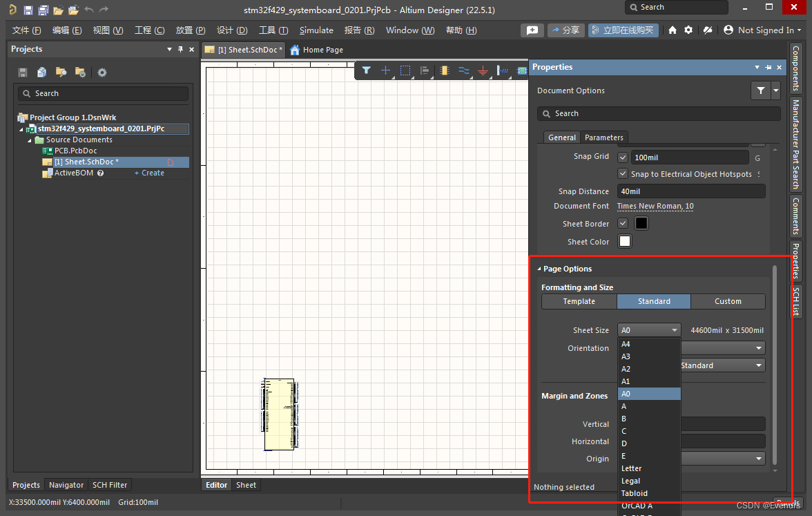This screenshot has width=812, height=516.
Task: Select the Template formatting button
Action: pos(579,301)
